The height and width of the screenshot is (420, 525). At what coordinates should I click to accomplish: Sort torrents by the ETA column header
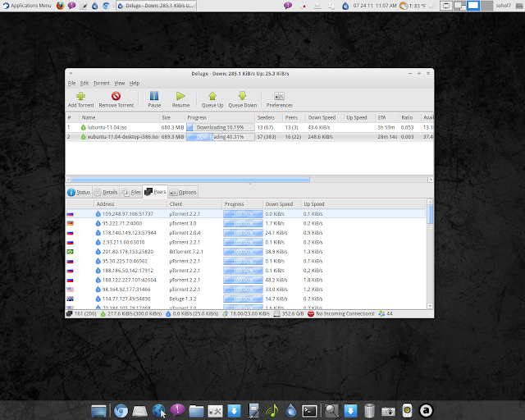(x=386, y=117)
